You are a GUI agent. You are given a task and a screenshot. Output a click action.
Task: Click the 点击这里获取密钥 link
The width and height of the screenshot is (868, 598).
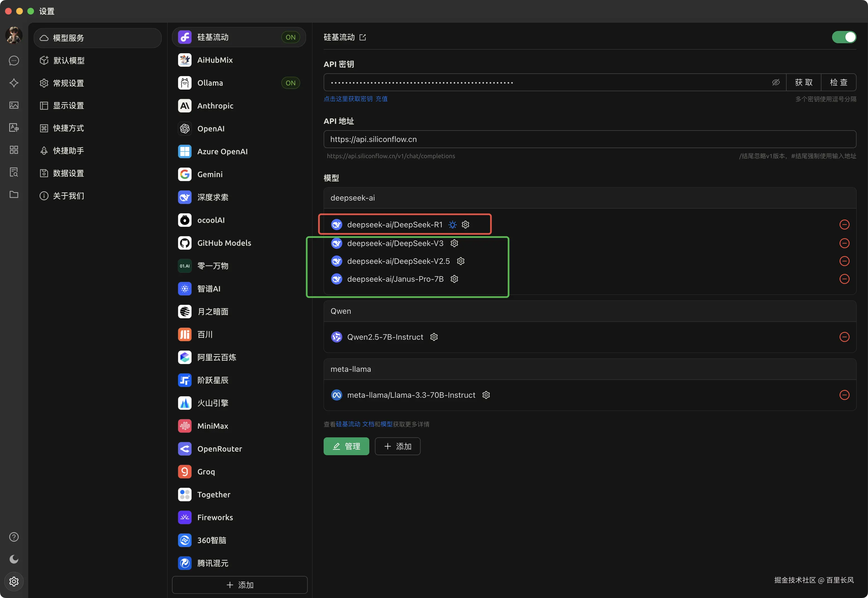click(348, 99)
